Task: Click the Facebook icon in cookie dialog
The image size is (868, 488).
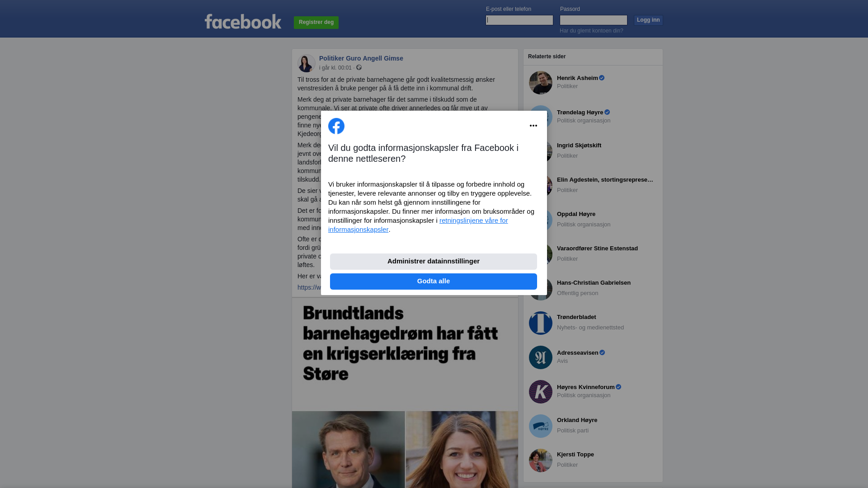Action: (336, 126)
